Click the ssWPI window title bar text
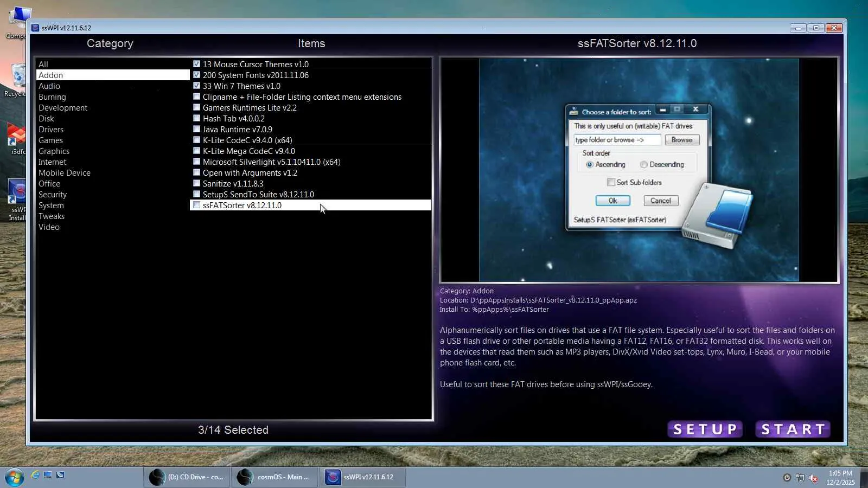 [66, 28]
